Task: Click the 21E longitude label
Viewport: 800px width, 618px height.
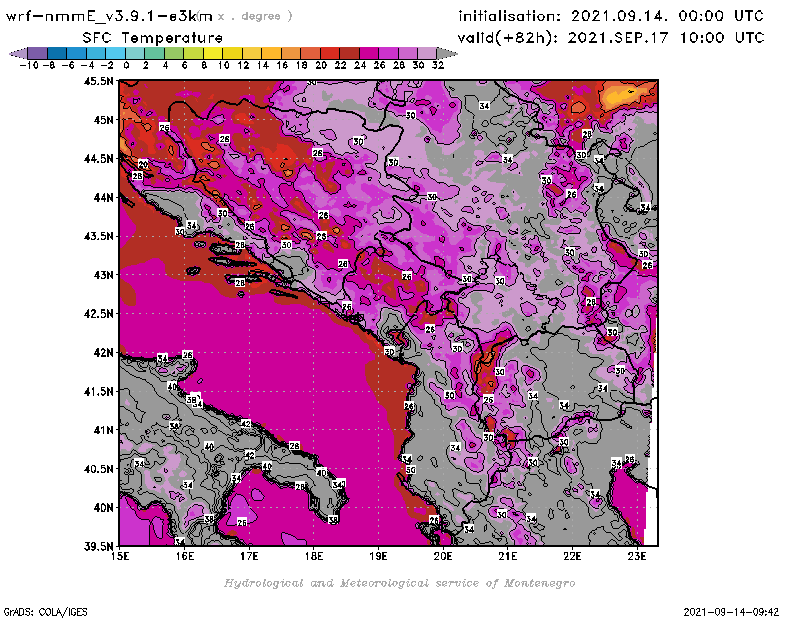Action: click(508, 556)
